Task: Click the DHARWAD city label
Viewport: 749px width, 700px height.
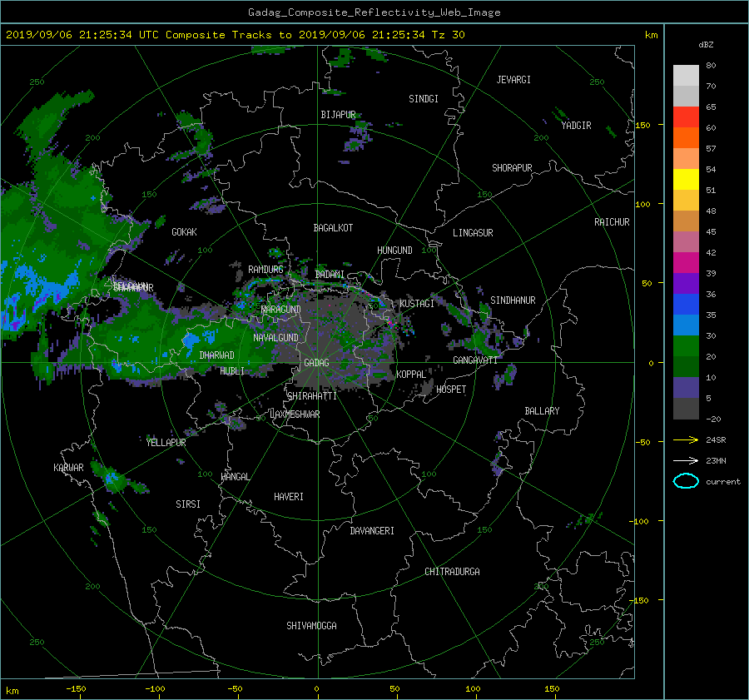Action: [216, 355]
